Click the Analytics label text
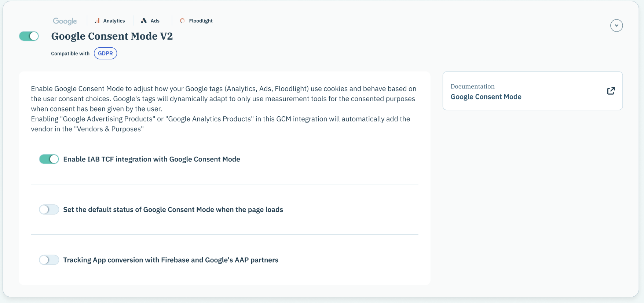Viewport: 644px width, 303px height. coord(114,21)
